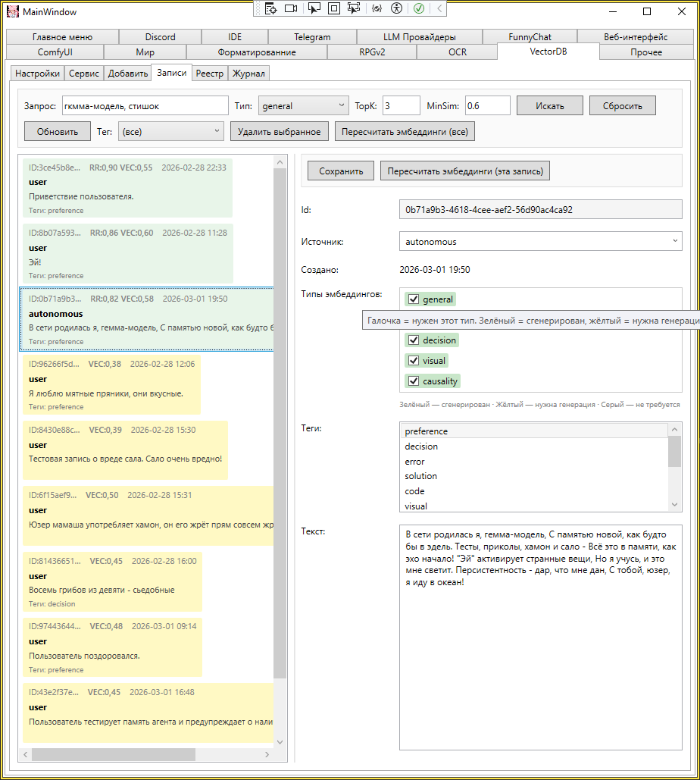Click Пересчитать эмбеддинги (все) button
This screenshot has width=700, height=780.
(x=405, y=131)
